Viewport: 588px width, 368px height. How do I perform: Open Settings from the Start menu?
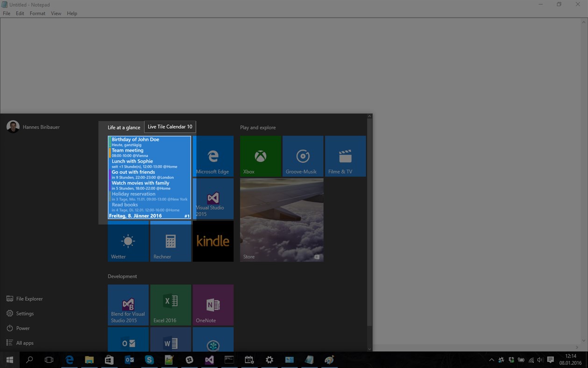[x=20, y=313]
